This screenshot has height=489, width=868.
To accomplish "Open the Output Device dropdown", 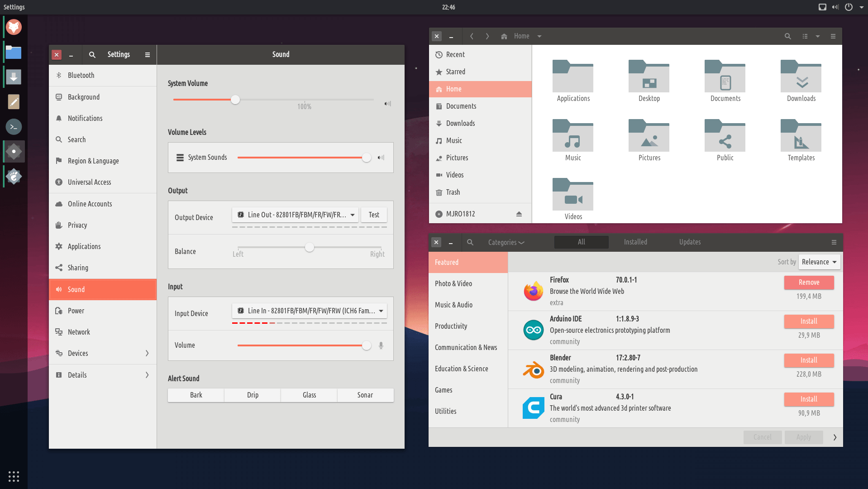I will pos(296,215).
